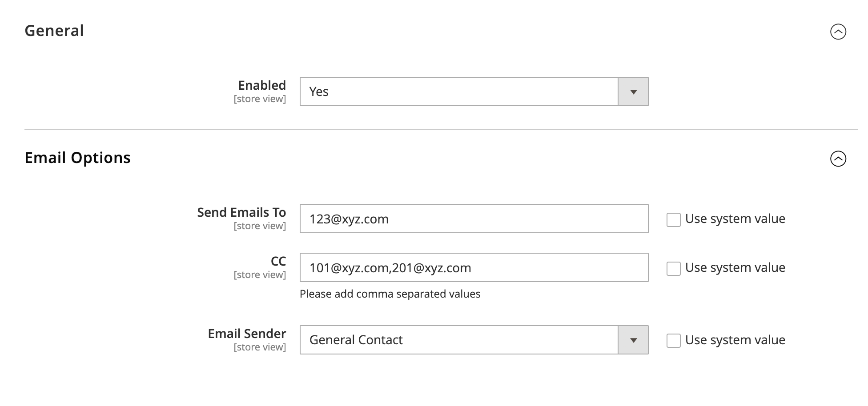The image size is (868, 406).
Task: Click the Email Sender field label
Action: [247, 334]
